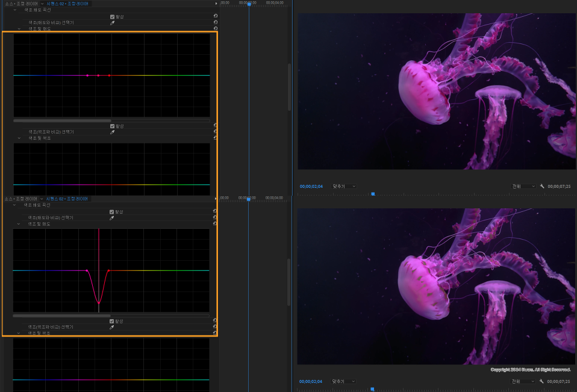Collapse 색조 채도 곡선 group in upper panel
Screen dimensions: 577x392
(x=15, y=10)
